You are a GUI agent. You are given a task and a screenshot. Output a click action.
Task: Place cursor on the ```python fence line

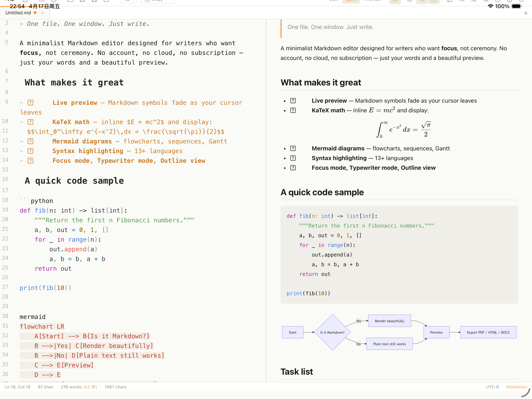coord(36,201)
